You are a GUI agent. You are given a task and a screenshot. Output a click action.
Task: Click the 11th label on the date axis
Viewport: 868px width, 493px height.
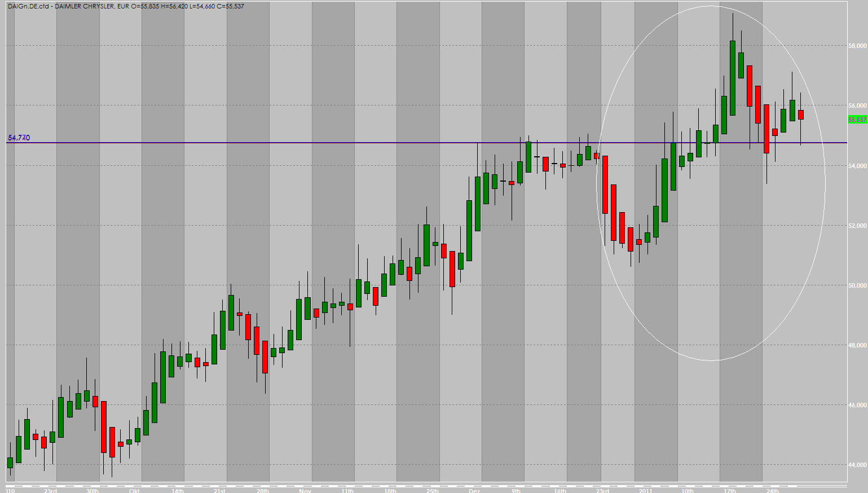(347, 490)
